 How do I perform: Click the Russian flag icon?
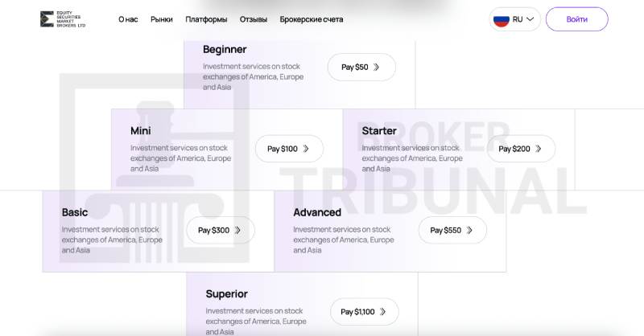502,19
